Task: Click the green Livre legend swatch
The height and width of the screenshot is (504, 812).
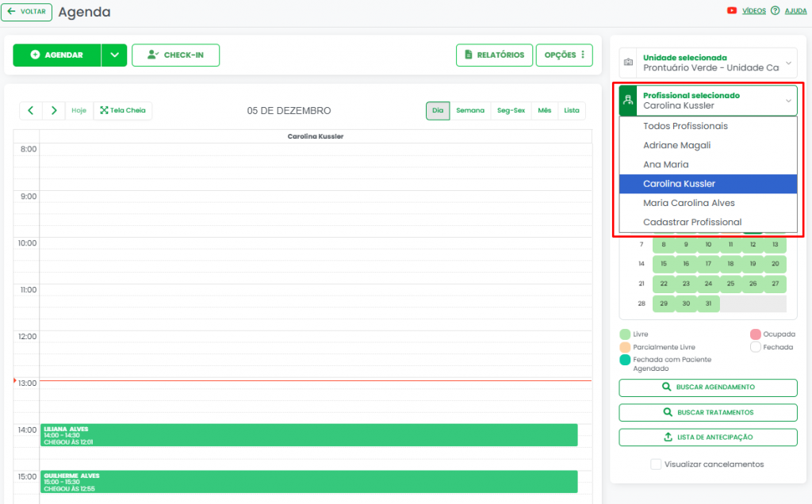Action: click(626, 334)
